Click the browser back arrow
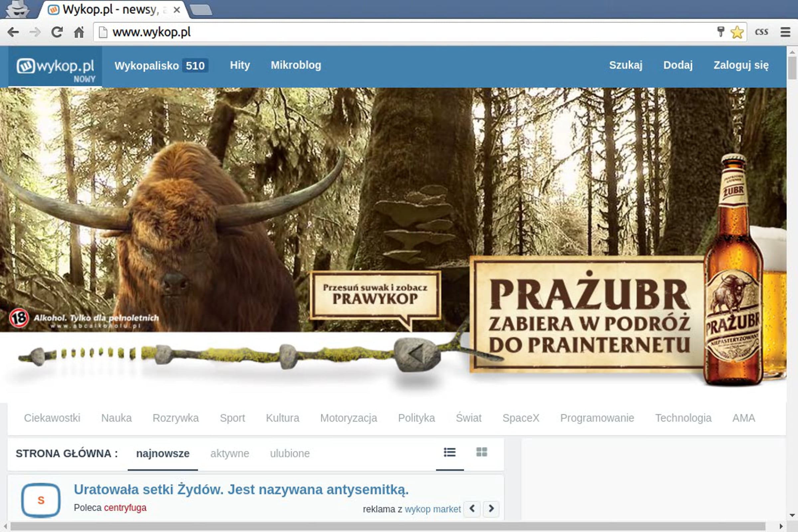The image size is (798, 532). pyautogui.click(x=13, y=32)
